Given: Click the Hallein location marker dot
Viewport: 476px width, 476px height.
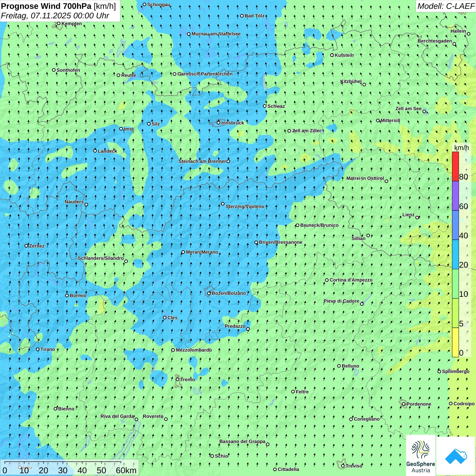Looking at the screenshot, I should point(469,34).
